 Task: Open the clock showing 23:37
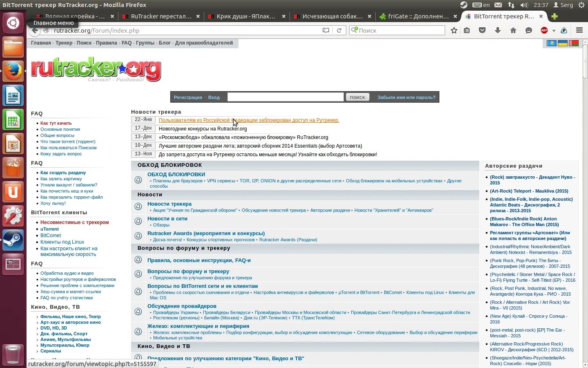coord(541,5)
